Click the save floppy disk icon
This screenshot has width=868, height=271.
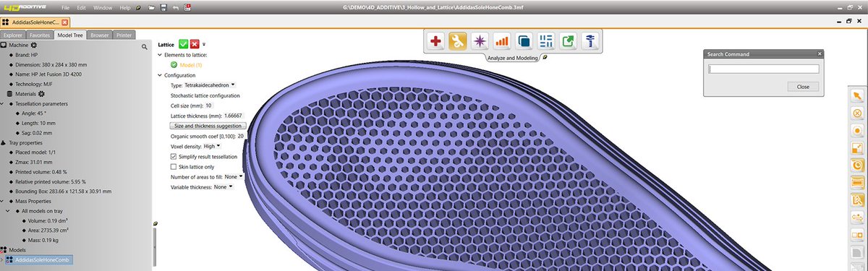pyautogui.click(x=164, y=7)
